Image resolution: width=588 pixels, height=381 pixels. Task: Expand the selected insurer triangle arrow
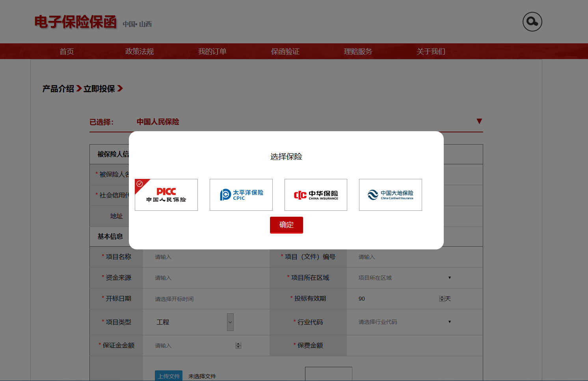(x=479, y=121)
